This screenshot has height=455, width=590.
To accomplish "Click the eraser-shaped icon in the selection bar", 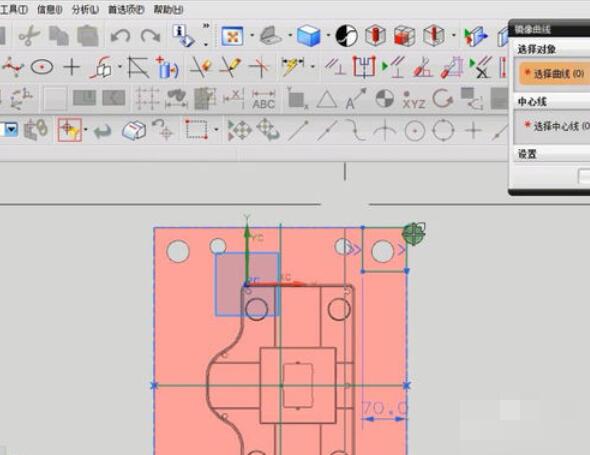I will [x=134, y=130].
